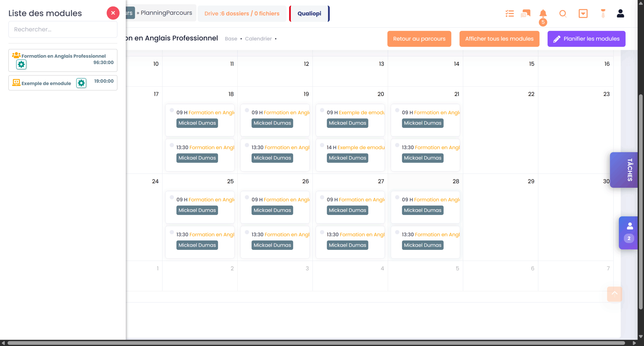
Task: Open the header dropdown box icon
Action: pos(583,13)
